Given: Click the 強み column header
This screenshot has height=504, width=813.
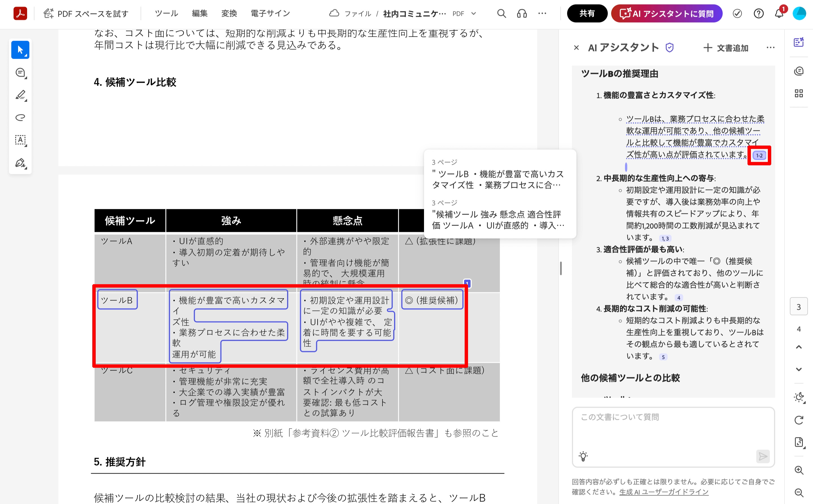Looking at the screenshot, I should click(x=231, y=220).
